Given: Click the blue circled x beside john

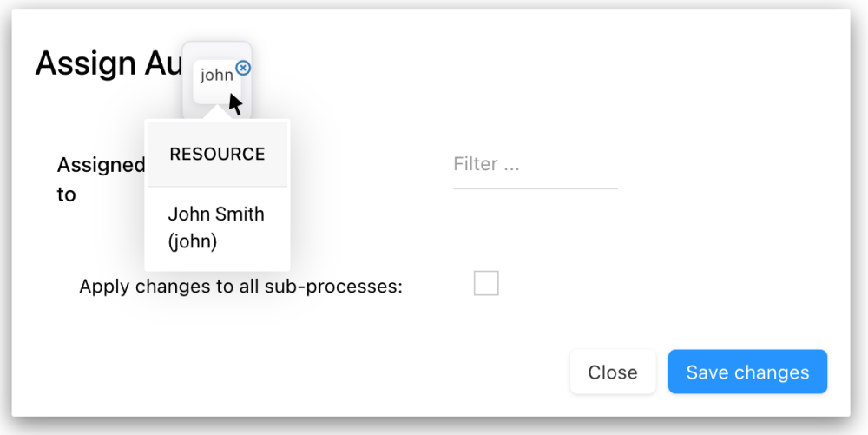Looking at the screenshot, I should click(243, 68).
